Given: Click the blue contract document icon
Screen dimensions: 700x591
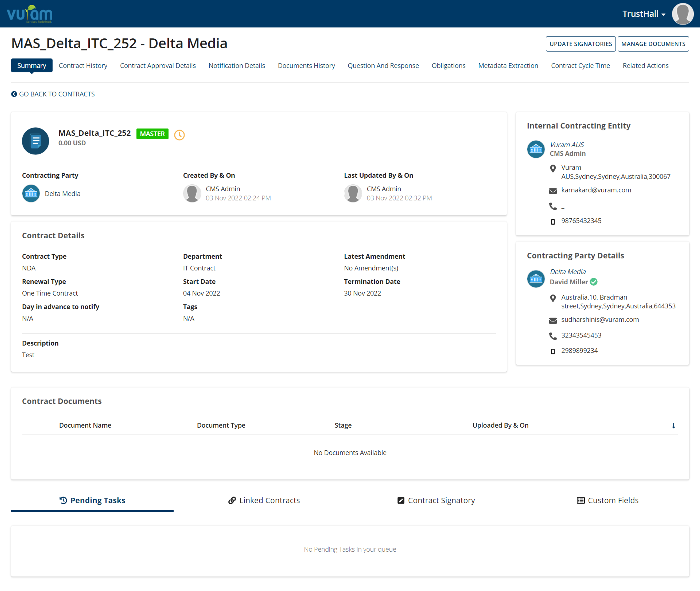Looking at the screenshot, I should [x=36, y=141].
